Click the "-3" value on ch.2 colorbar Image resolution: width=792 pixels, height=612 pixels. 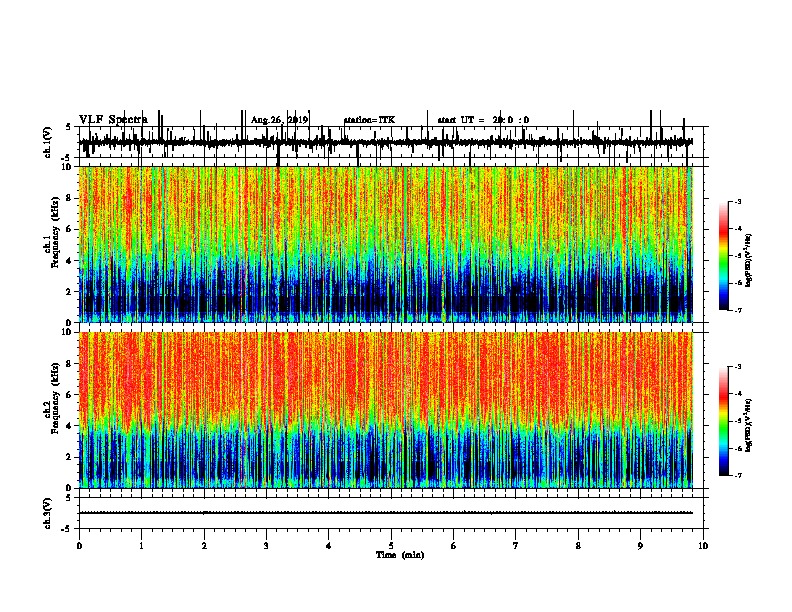738,367
